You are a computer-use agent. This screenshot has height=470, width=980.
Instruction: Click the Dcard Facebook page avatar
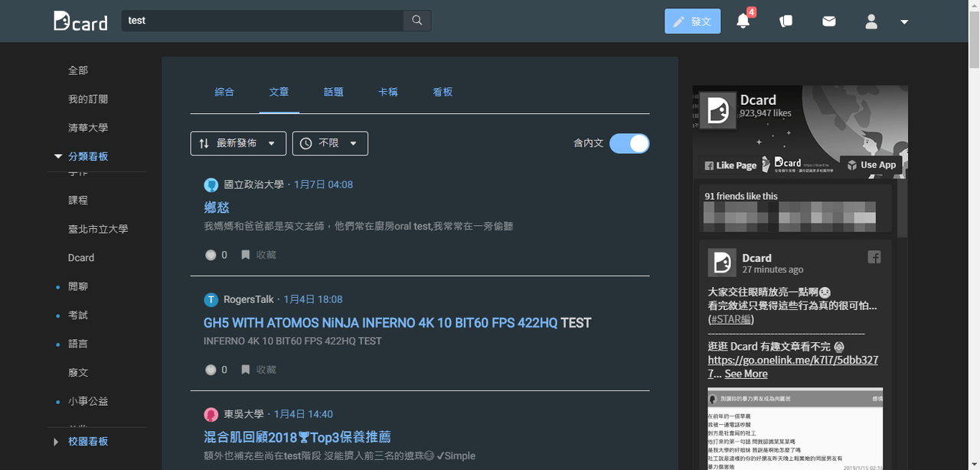click(x=718, y=111)
